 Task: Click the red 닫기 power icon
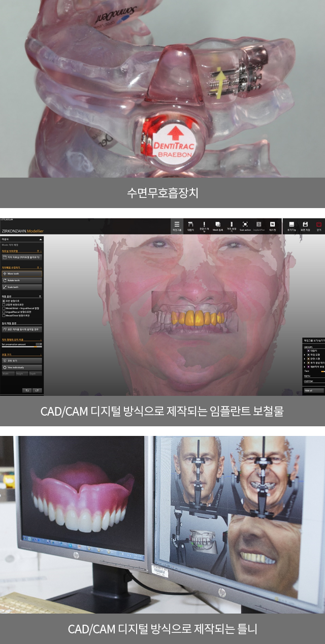tap(319, 225)
